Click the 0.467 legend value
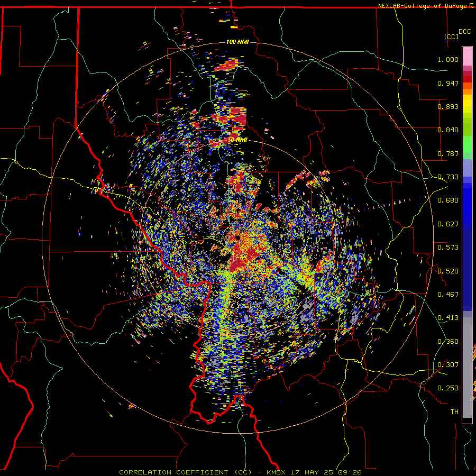Viewport: 476px width, 476px height. click(x=448, y=295)
